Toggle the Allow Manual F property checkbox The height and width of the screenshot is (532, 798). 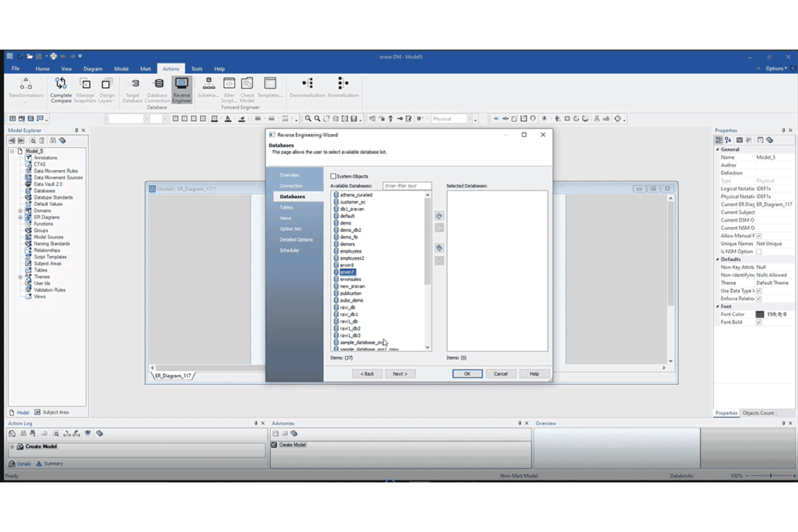pos(759,236)
